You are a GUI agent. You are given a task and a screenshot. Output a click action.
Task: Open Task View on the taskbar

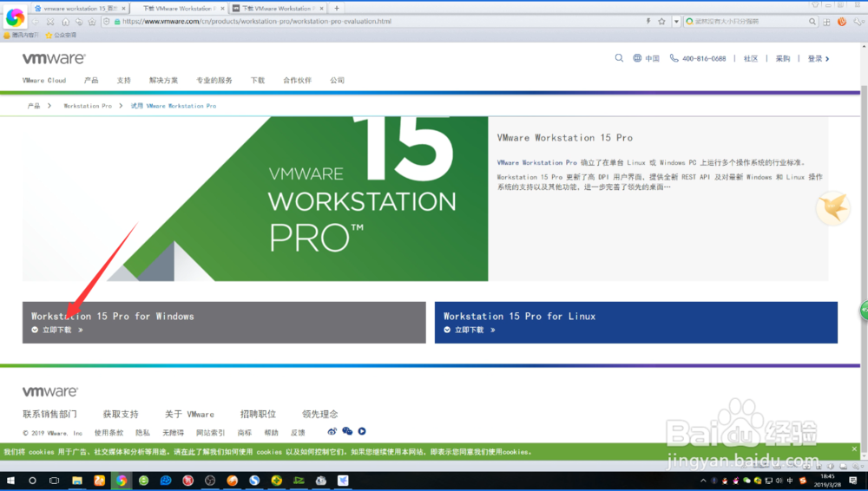[54, 481]
